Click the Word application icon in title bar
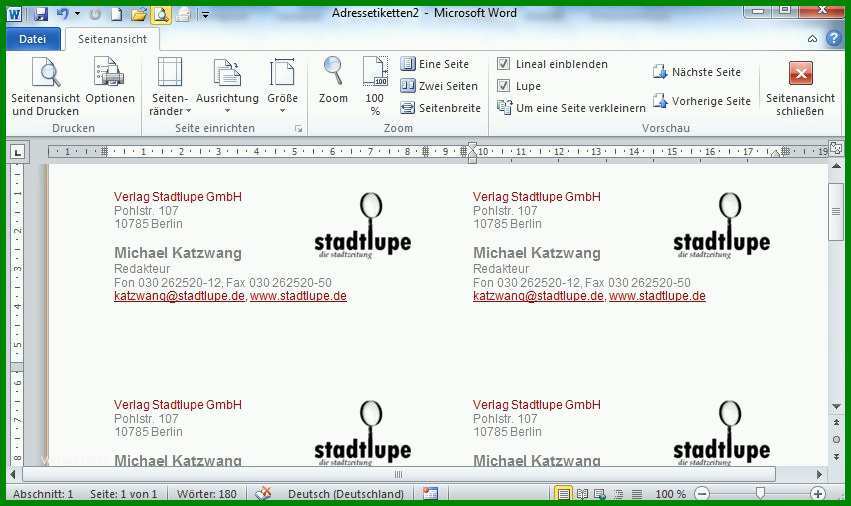The width and height of the screenshot is (851, 506). tap(14, 14)
